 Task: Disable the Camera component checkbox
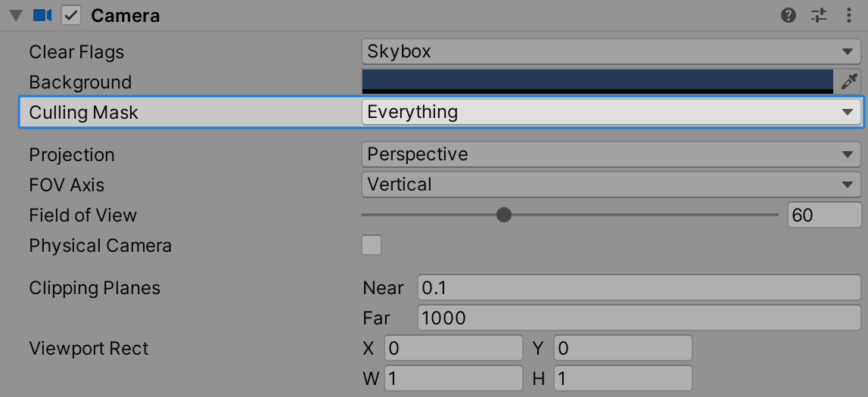click(71, 15)
